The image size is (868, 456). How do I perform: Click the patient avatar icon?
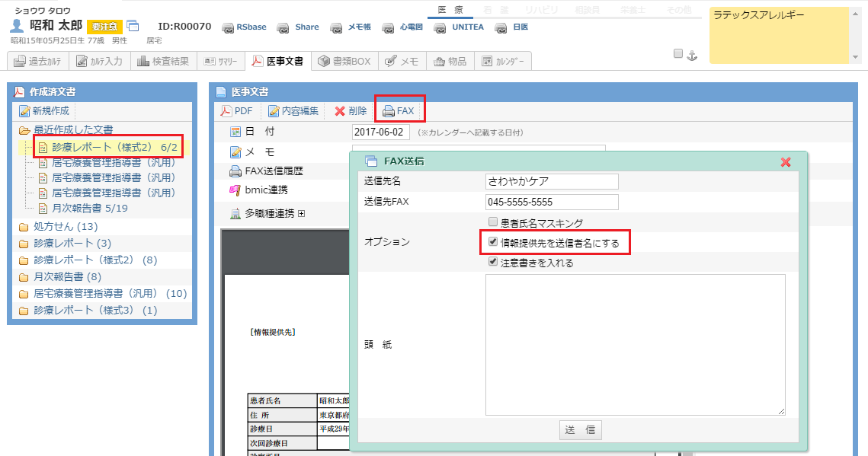click(x=18, y=25)
